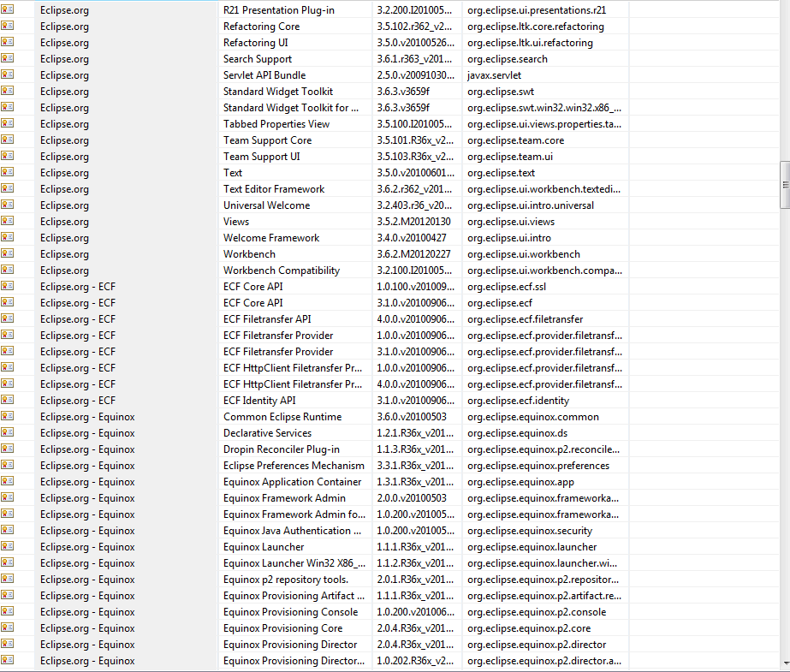Click provider 'Eclipse.org - ECF' in ECF Identity API row
Image resolution: width=790 pixels, height=672 pixels.
(x=78, y=401)
